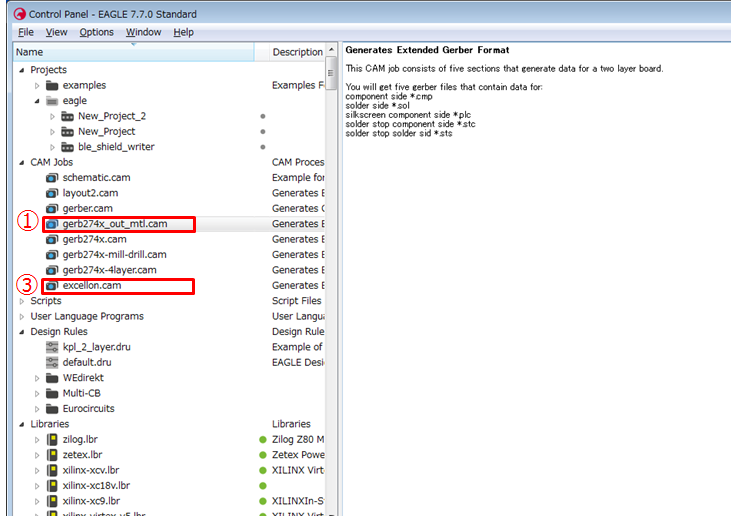Image resolution: width=731 pixels, height=516 pixels.
Task: Expand the zetex.lbr library
Action: tap(37, 455)
